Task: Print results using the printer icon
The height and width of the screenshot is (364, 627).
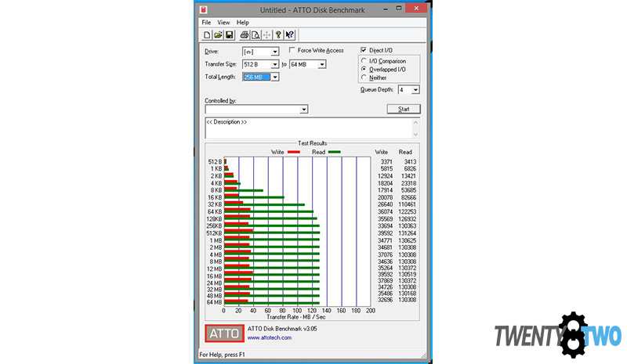Action: point(245,35)
